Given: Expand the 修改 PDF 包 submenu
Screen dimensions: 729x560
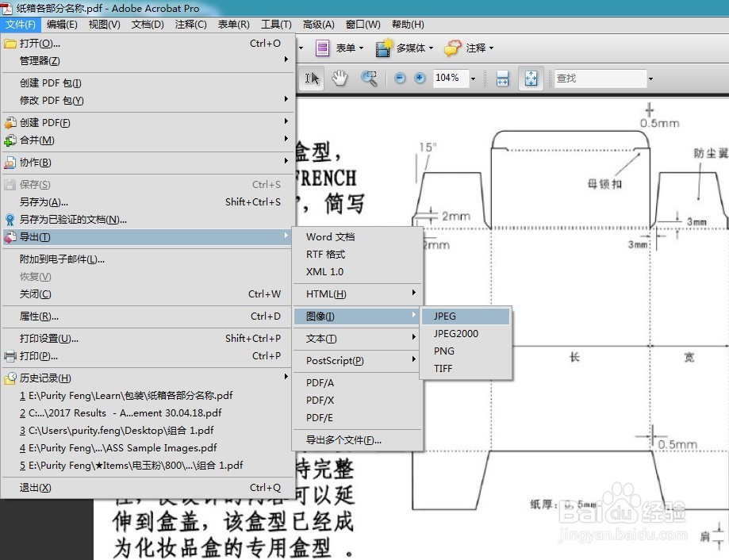Looking at the screenshot, I should click(149, 101).
